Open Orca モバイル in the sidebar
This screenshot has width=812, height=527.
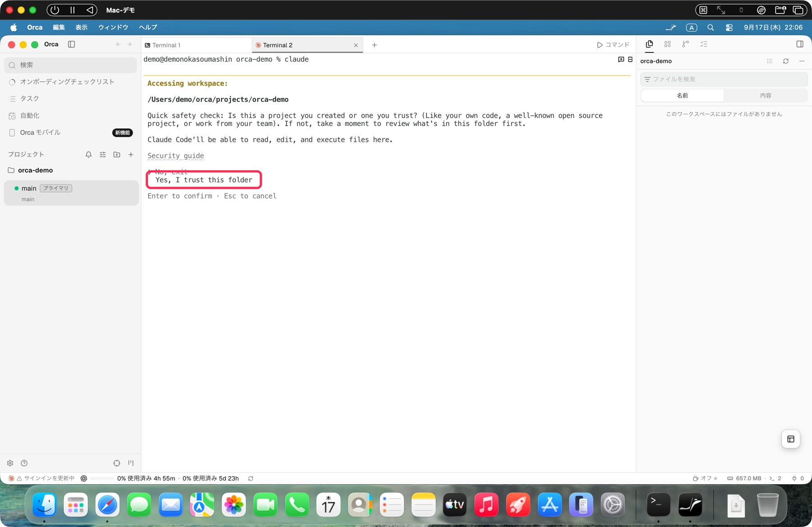point(70,133)
